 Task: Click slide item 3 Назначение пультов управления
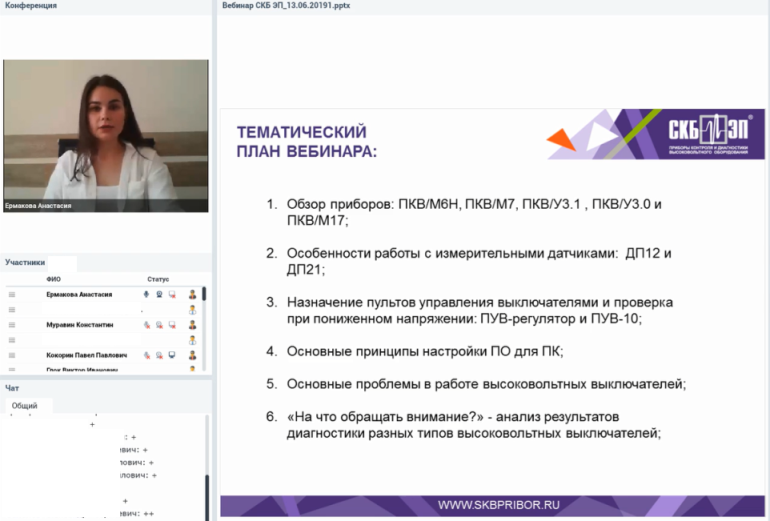pyautogui.click(x=469, y=310)
